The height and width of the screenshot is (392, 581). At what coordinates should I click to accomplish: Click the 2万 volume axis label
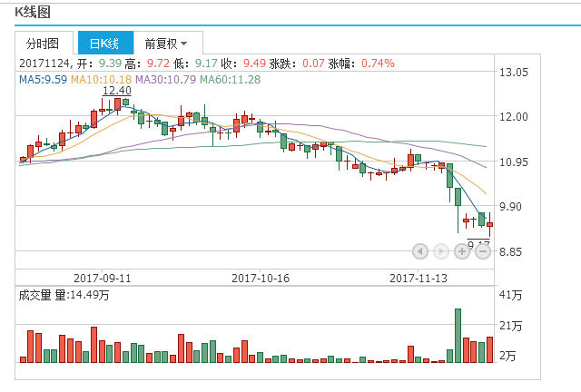tap(507, 356)
